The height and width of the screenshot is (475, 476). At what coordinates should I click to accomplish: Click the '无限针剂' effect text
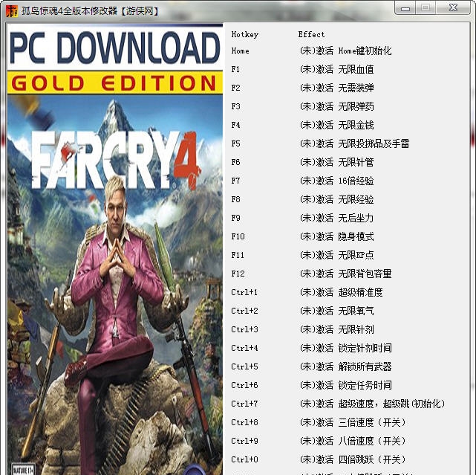coord(356,329)
